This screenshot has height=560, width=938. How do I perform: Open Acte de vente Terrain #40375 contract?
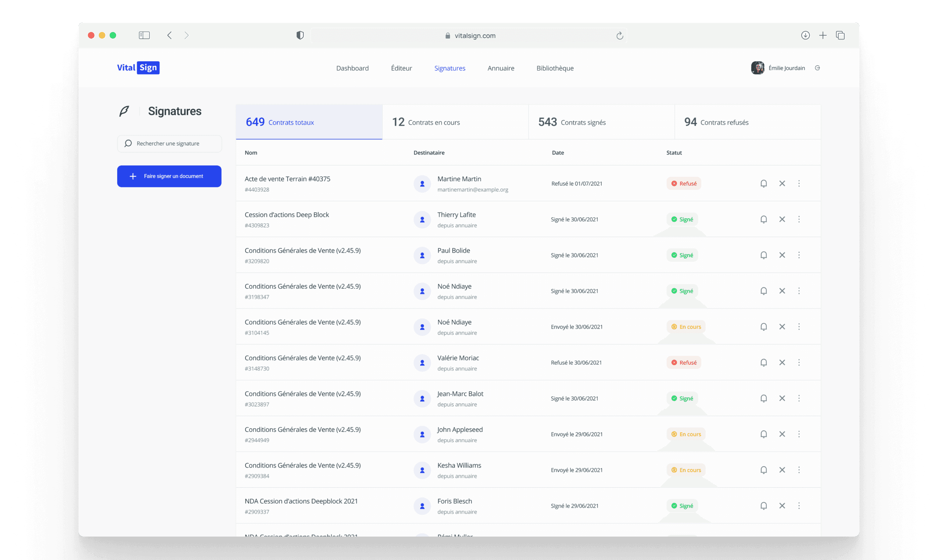pyautogui.click(x=287, y=179)
